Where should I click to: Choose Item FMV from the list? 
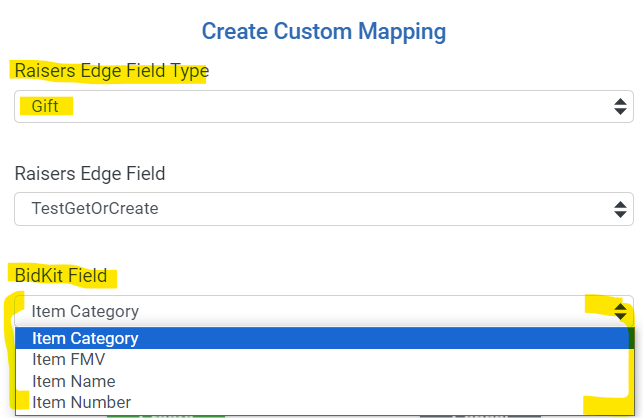point(68,359)
